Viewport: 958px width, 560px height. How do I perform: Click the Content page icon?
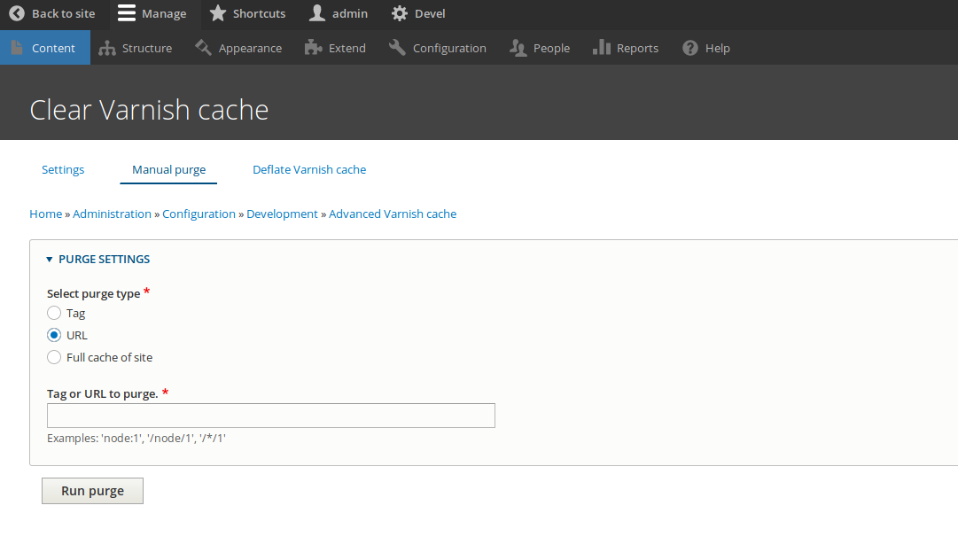[x=17, y=48]
